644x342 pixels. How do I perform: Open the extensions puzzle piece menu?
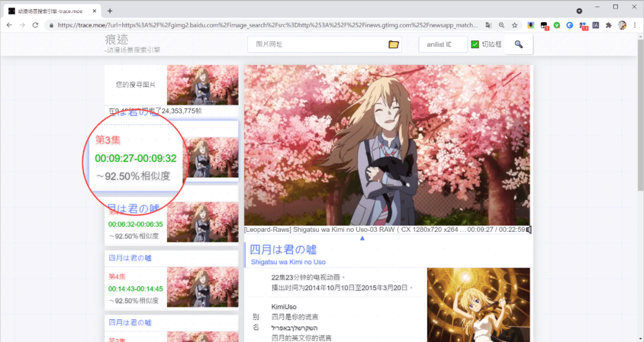609,25
